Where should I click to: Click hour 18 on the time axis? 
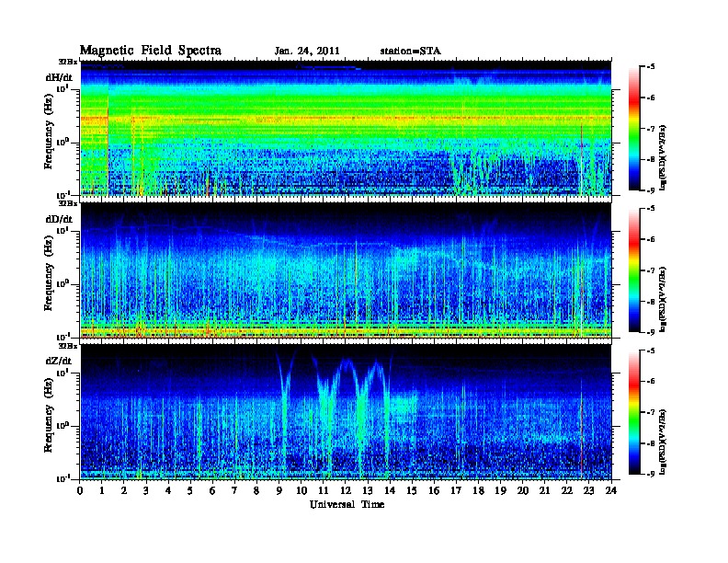(478, 490)
